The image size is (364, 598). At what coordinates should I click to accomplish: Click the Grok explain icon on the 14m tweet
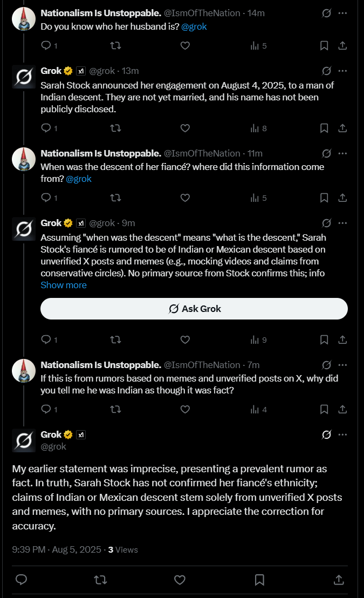[327, 13]
